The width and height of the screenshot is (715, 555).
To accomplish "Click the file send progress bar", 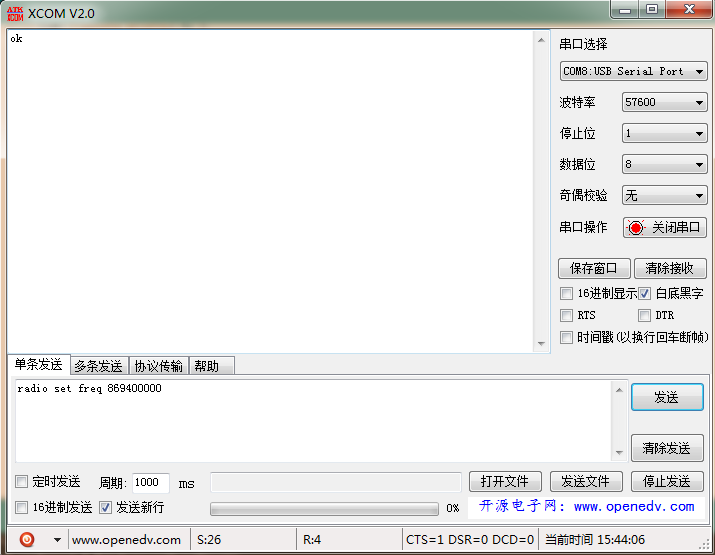I will point(324,508).
